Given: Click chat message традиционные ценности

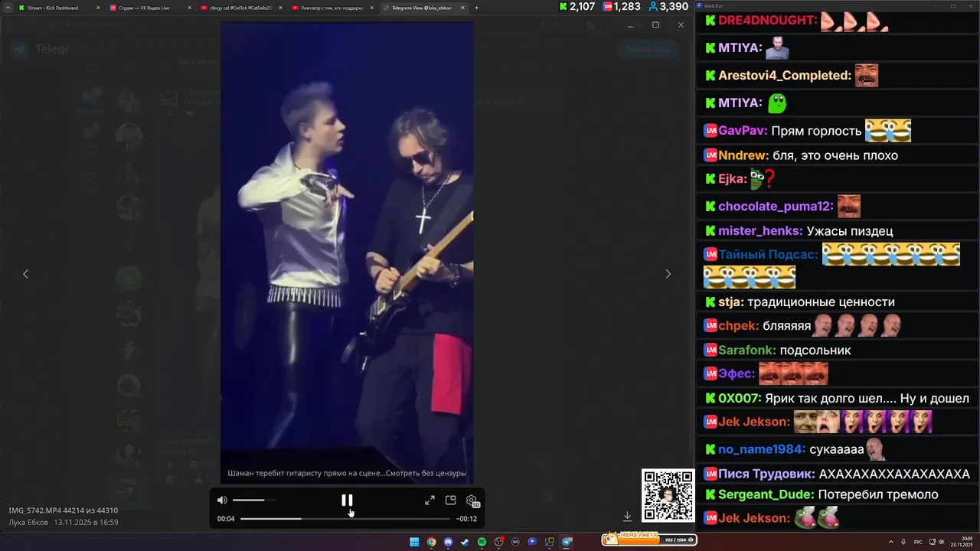Looking at the screenshot, I should pos(821,302).
